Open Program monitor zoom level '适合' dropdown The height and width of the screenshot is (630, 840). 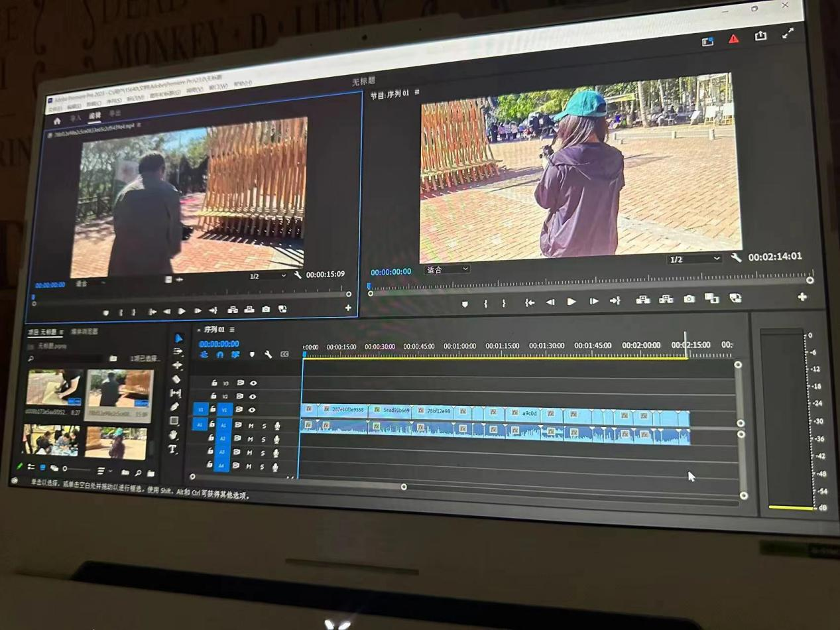tap(446, 269)
